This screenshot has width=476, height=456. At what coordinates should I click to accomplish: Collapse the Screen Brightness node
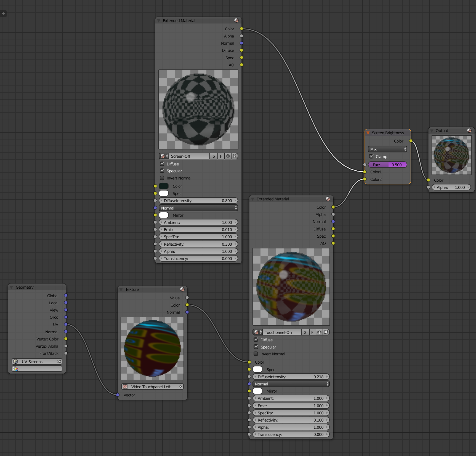[368, 133]
